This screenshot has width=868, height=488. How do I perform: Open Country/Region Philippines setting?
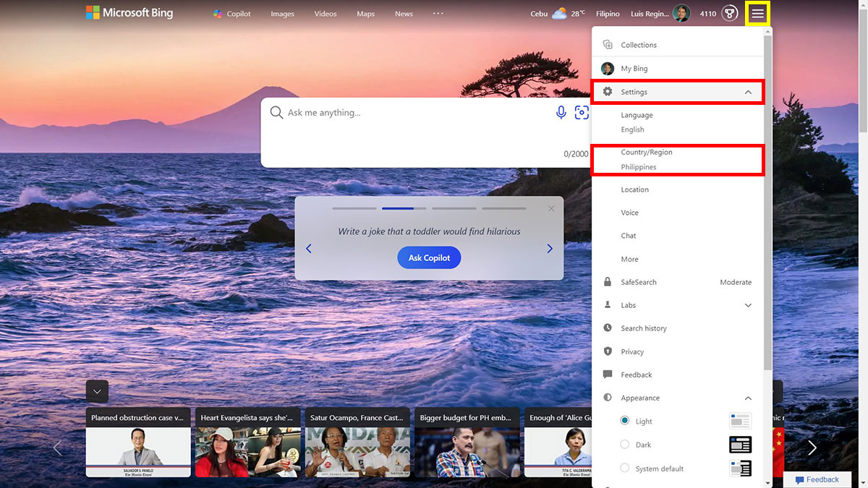[x=678, y=160]
